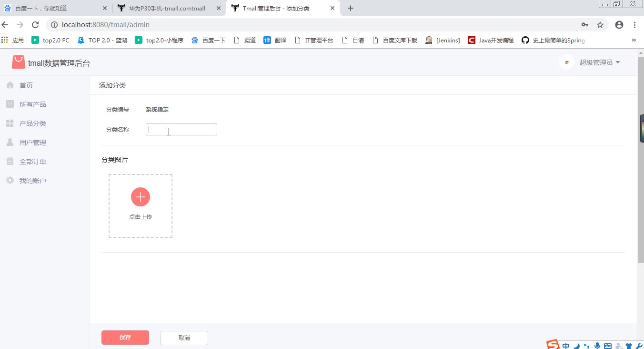Open the Sogou wrench toolbox icon
644x349 pixels.
pyautogui.click(x=639, y=346)
